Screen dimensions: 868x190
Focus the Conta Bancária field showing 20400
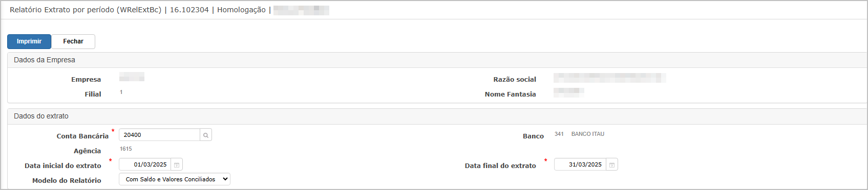[x=160, y=135]
